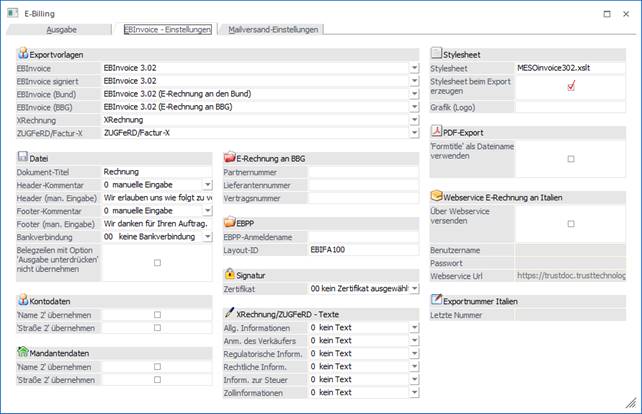Click the PDF-Export section icon

pos(436,131)
